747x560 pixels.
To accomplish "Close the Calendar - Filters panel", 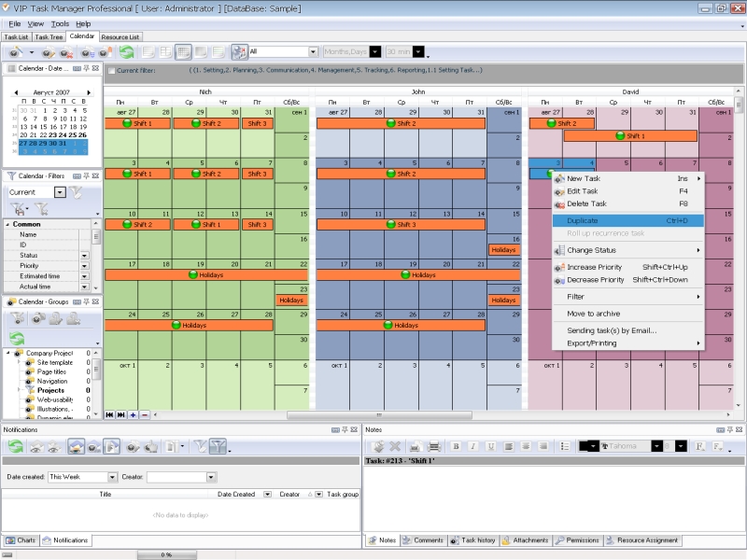I will [96, 175].
